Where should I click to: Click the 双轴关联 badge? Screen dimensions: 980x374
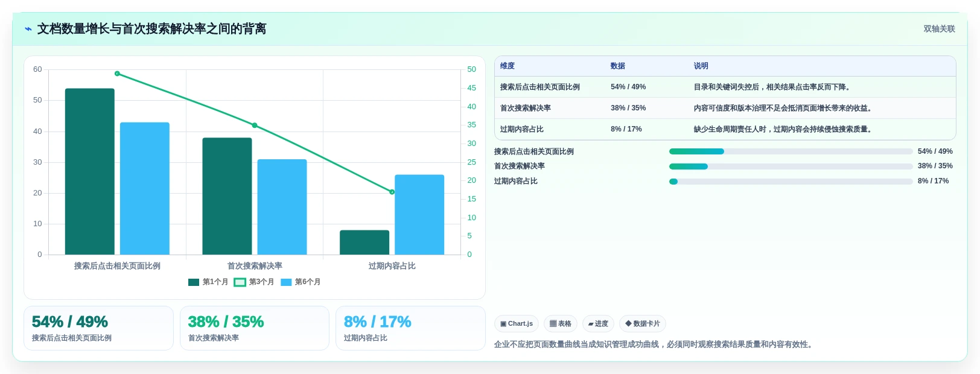(939, 29)
